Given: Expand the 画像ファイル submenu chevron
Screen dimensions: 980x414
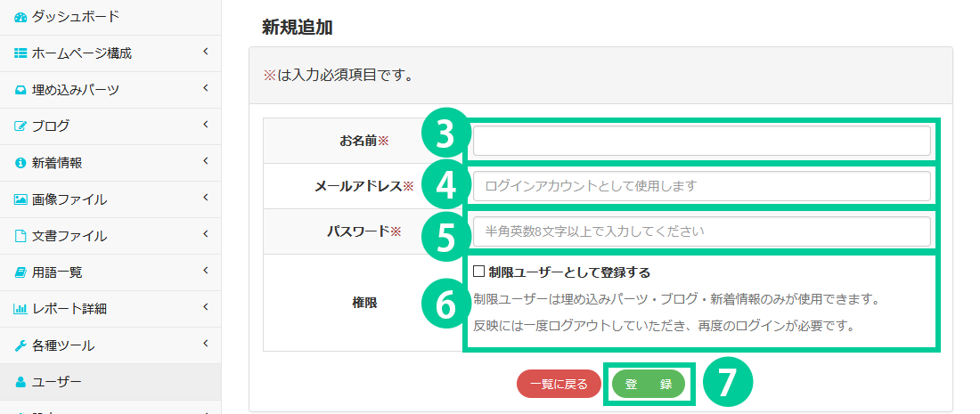Looking at the screenshot, I should [x=205, y=199].
